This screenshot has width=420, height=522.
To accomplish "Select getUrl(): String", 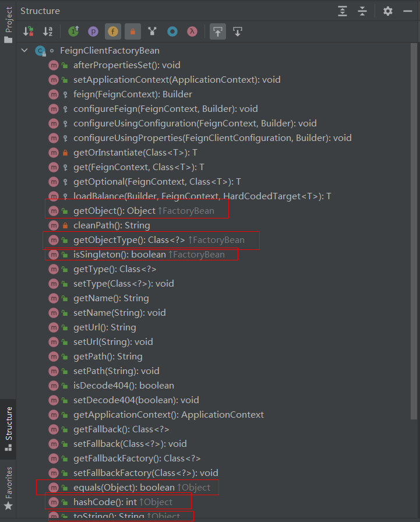I will pos(104,327).
